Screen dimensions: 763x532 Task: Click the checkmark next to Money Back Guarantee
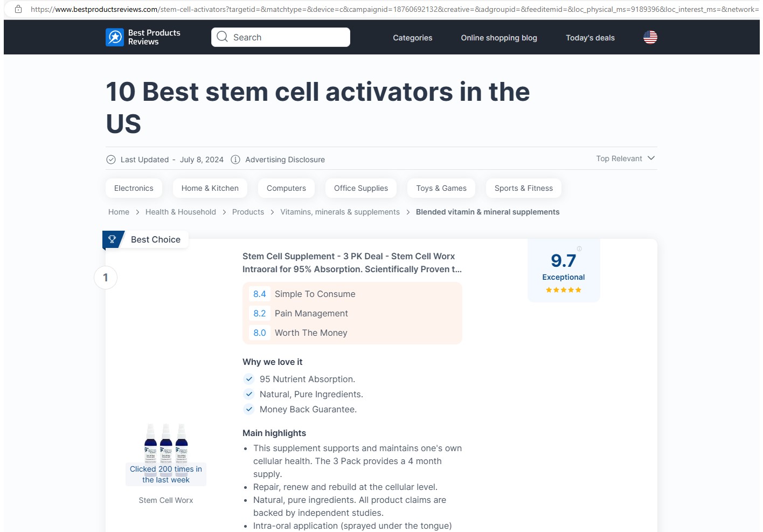click(x=249, y=409)
